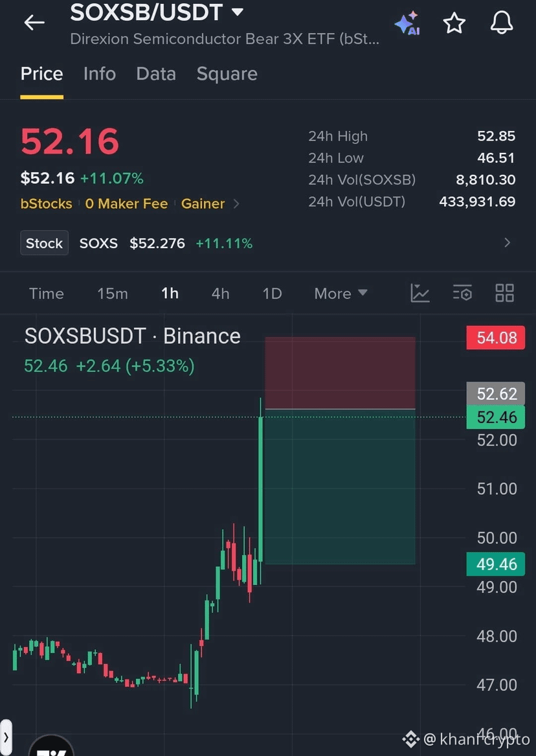The image size is (536, 756).
Task: Expand the left edge side handle
Action: pyautogui.click(x=6, y=737)
